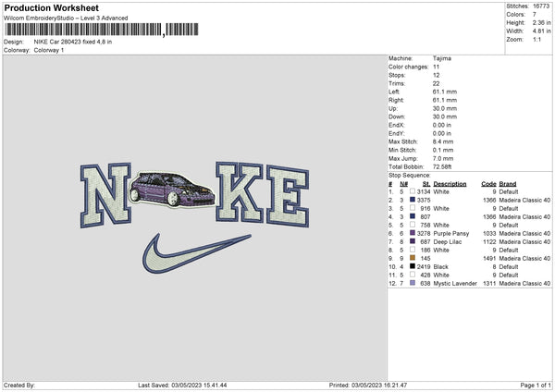Click the Width value "4.81 in"
This screenshot has width=555, height=392.
click(541, 31)
